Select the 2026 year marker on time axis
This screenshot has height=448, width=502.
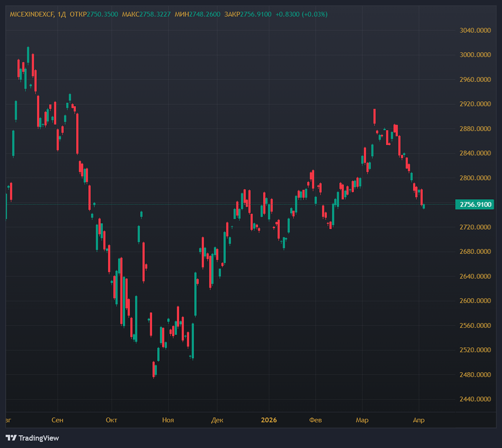coord(269,420)
